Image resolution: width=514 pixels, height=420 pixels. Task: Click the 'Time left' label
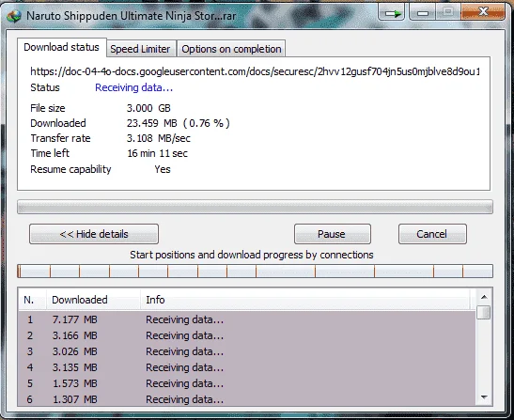pyautogui.click(x=50, y=153)
